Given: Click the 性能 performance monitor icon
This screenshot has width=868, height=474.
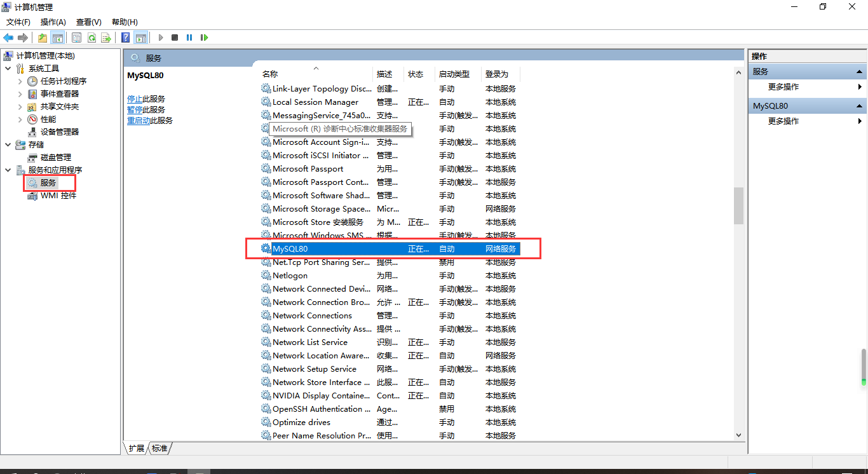Looking at the screenshot, I should (x=32, y=119).
